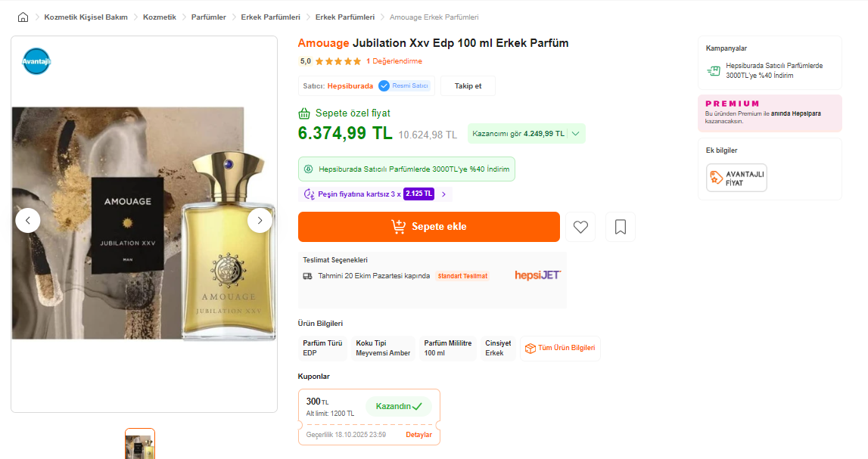Toggle the Takip et seller follow button

click(x=468, y=86)
